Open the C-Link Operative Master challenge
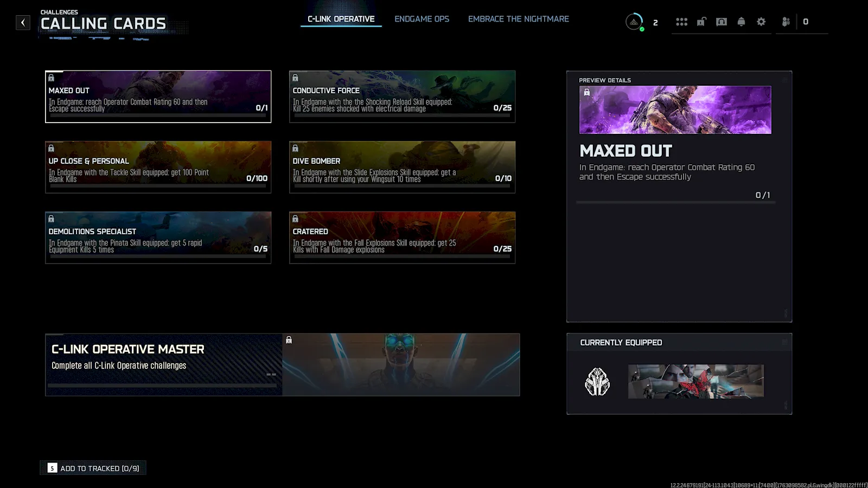The width and height of the screenshot is (868, 488). click(282, 364)
